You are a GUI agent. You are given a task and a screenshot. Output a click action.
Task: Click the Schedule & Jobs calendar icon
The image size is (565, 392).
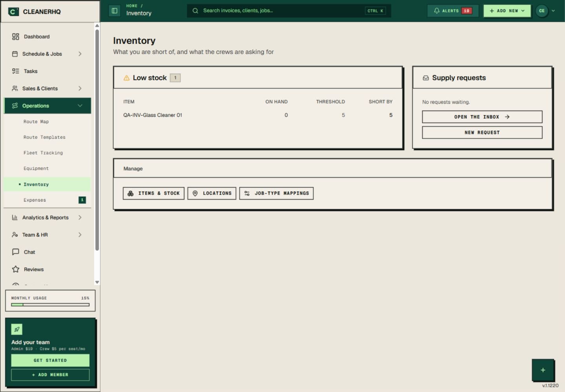click(x=15, y=54)
